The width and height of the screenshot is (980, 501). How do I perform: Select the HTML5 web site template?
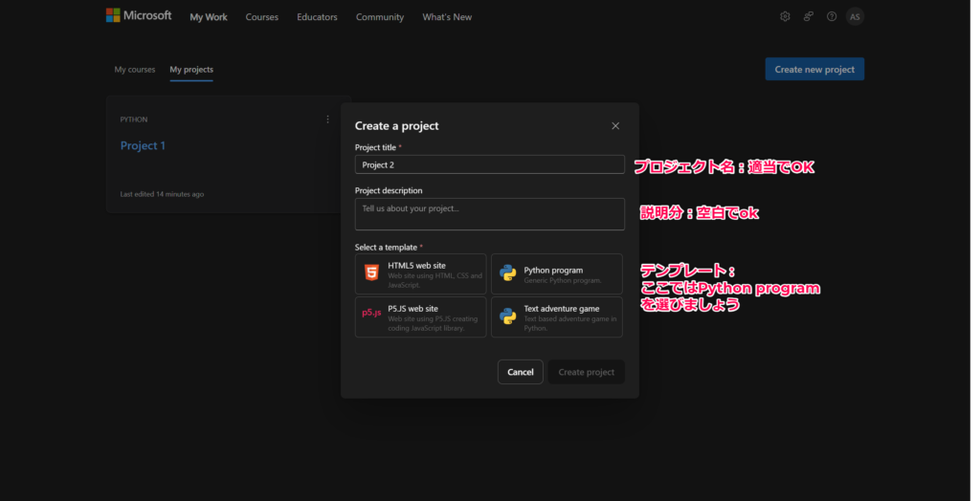420,273
